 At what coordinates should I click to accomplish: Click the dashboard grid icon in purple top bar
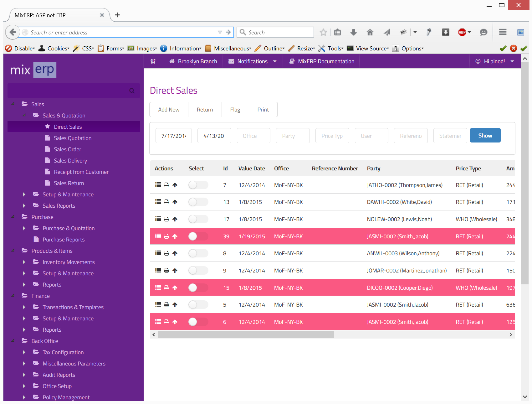click(x=153, y=61)
